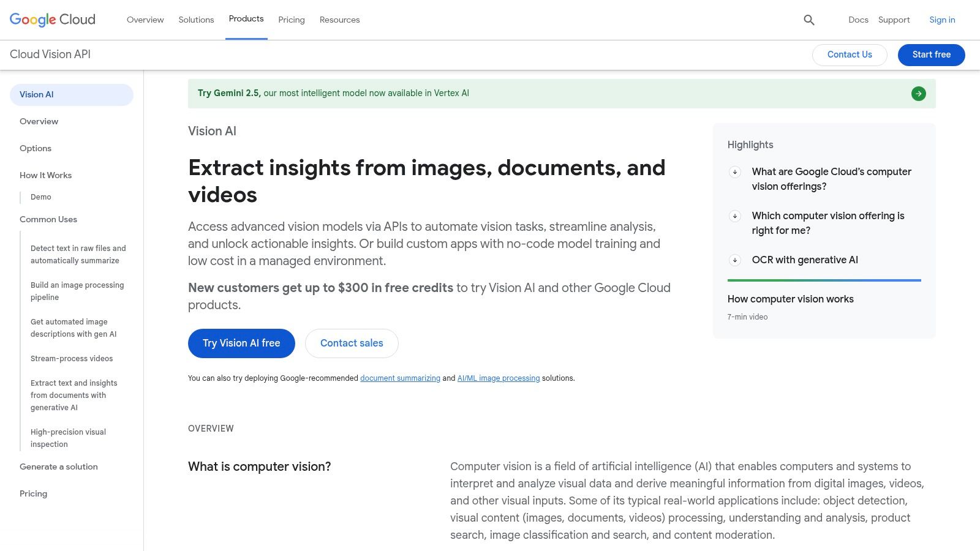Open the Solutions dropdown

click(x=196, y=20)
